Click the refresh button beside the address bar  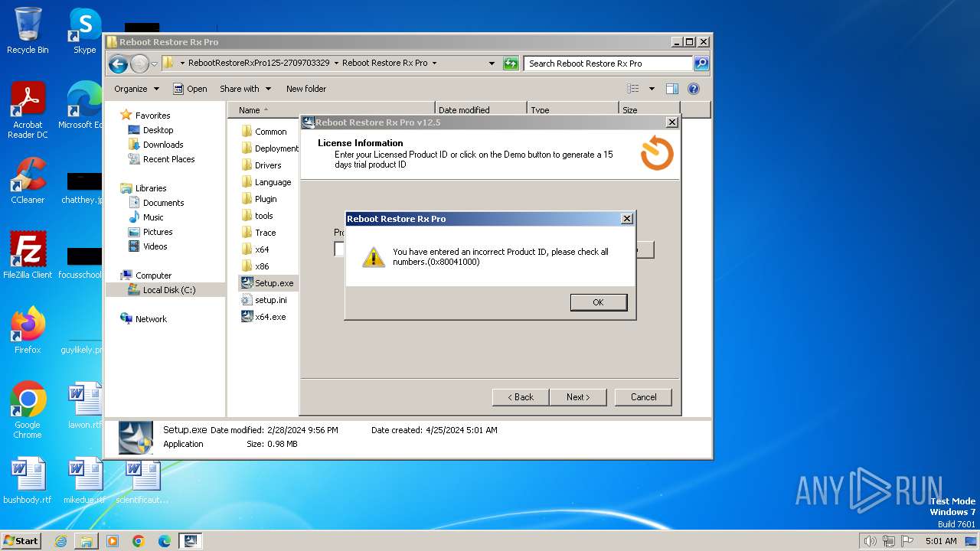[x=511, y=64]
